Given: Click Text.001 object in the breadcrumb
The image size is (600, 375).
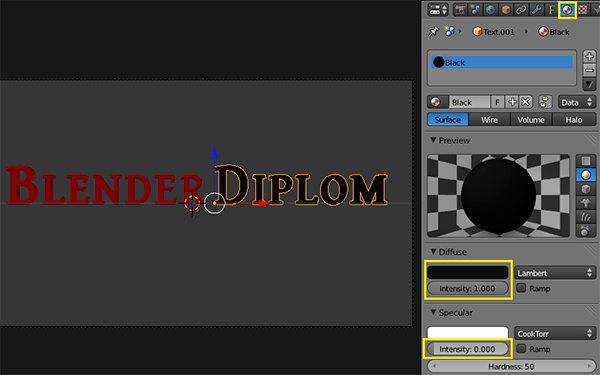Looking at the screenshot, I should pos(494,32).
